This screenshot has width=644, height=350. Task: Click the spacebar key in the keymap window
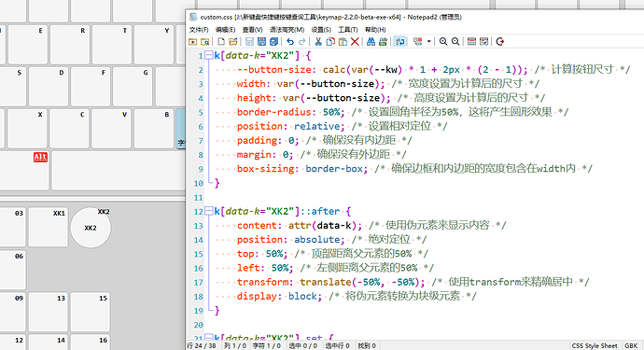click(x=119, y=171)
